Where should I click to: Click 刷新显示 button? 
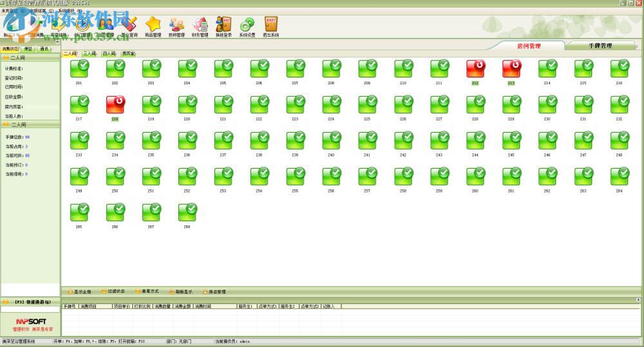pos(181,292)
